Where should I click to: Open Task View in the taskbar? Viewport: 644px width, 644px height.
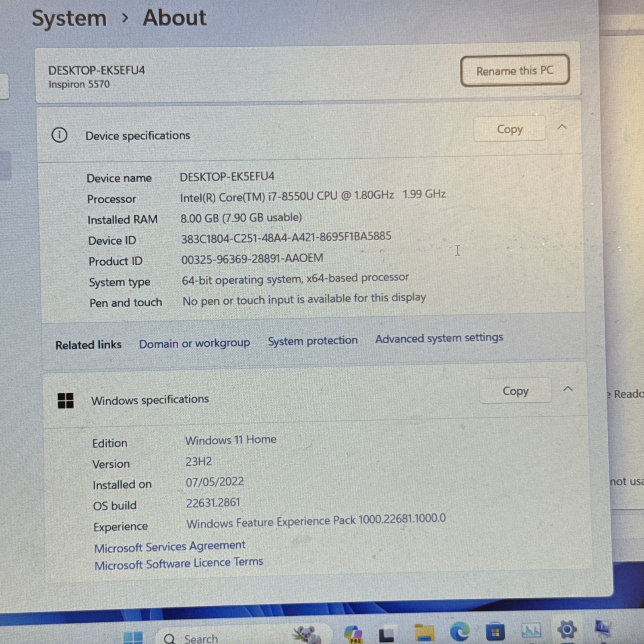tap(387, 635)
